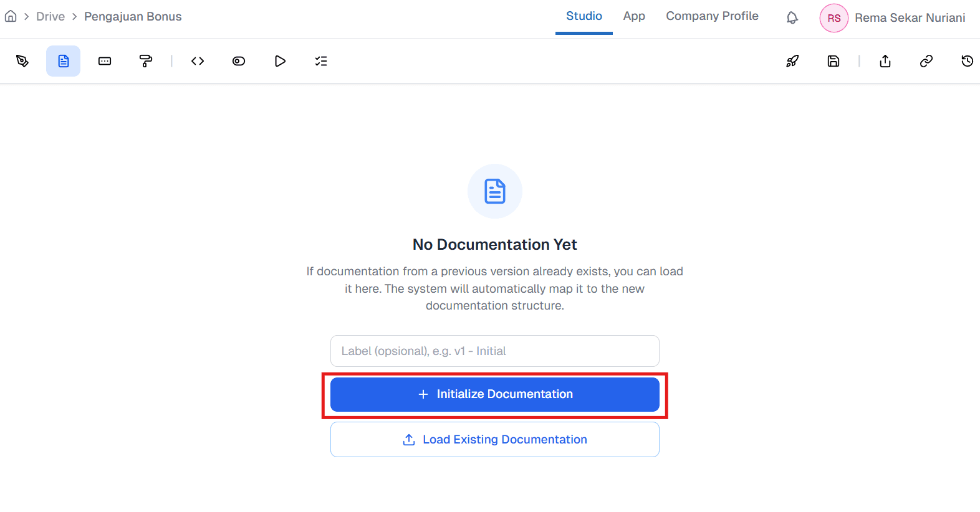Click Load Existing Documentation button
Screen dimensions: 980x512
click(495, 440)
